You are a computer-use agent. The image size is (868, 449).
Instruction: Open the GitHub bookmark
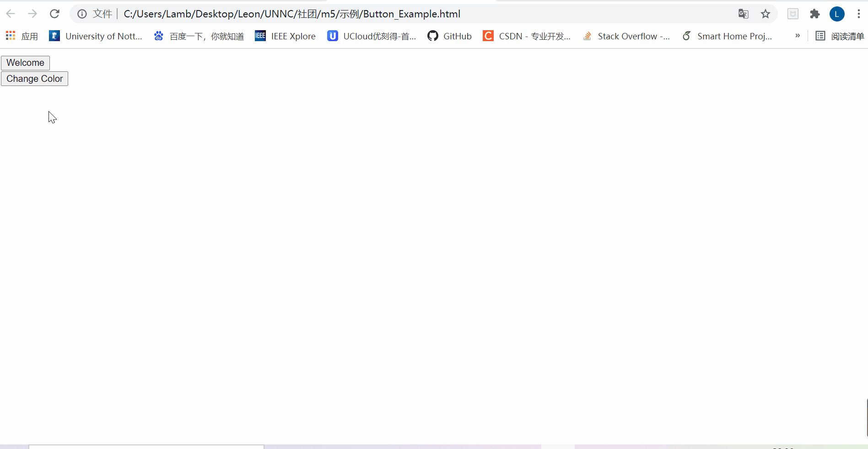[x=449, y=36]
